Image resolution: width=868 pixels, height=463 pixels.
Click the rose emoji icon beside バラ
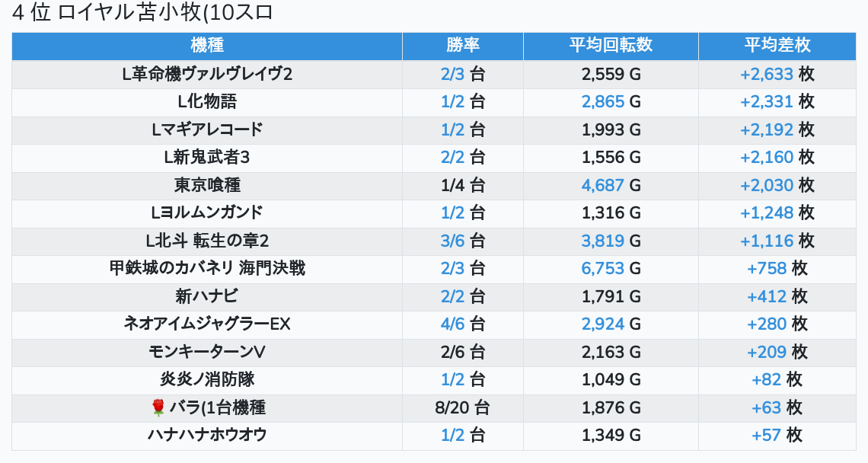[158, 408]
